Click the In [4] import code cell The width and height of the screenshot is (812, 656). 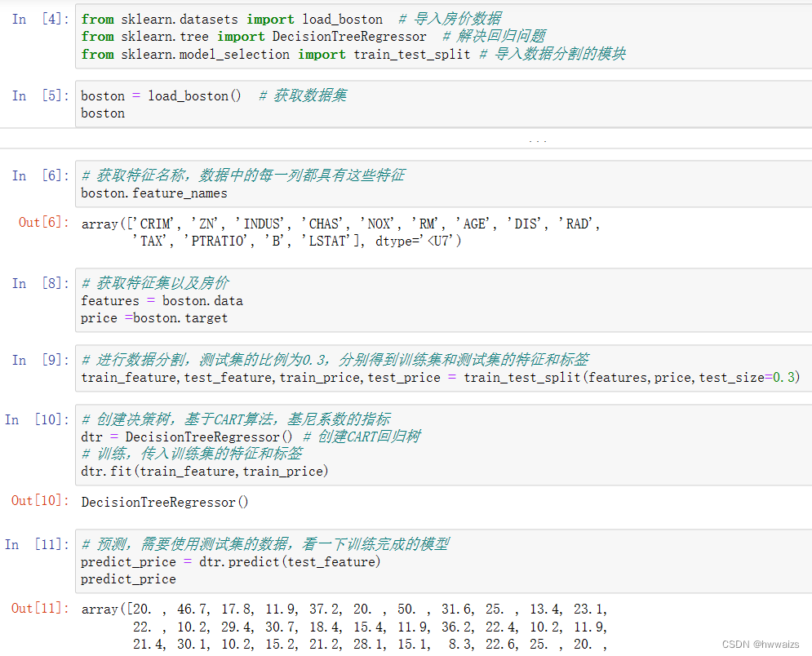(x=443, y=36)
